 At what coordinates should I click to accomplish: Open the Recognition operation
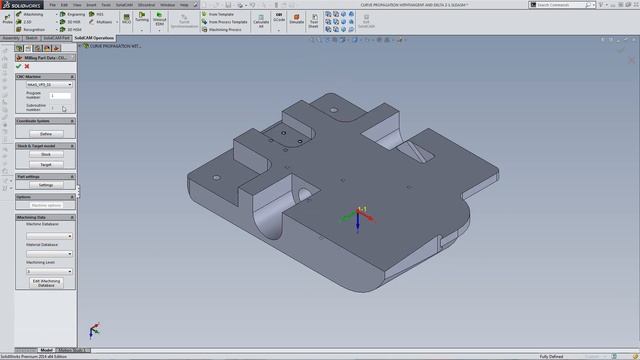31,29
